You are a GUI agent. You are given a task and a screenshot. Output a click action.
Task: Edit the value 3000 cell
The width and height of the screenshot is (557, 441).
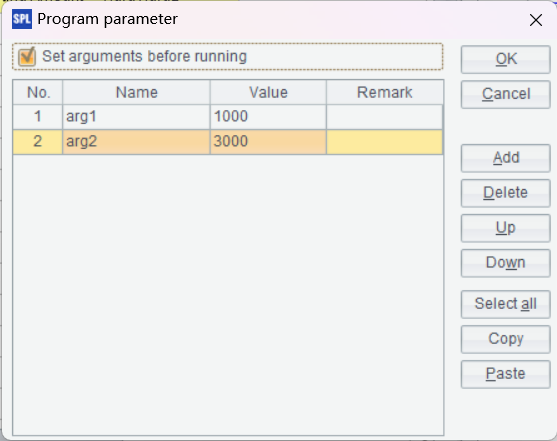[268, 142]
